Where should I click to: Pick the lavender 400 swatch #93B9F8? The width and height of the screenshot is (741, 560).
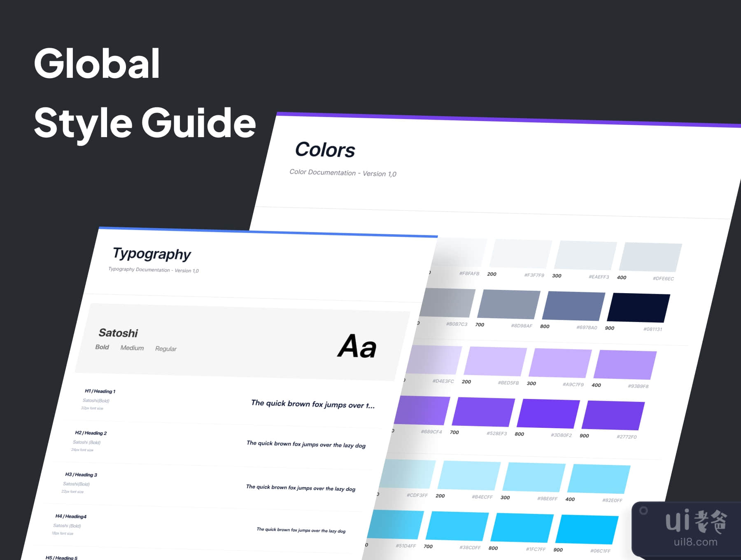tap(625, 365)
